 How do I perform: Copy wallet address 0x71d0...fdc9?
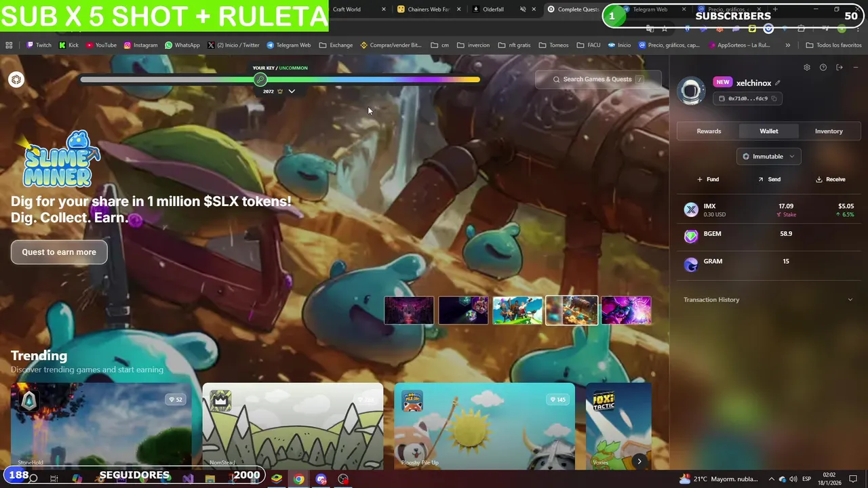[x=774, y=98]
